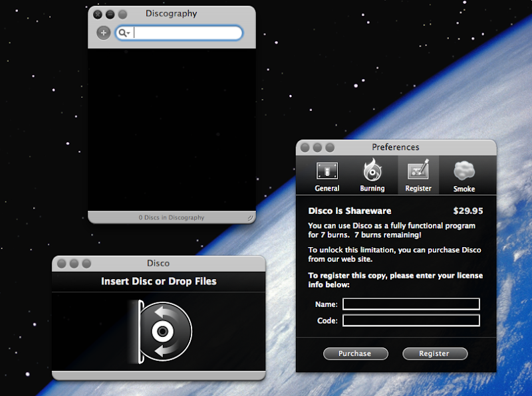
Task: Select the Register tab icon in the toolbar
Action: point(418,176)
